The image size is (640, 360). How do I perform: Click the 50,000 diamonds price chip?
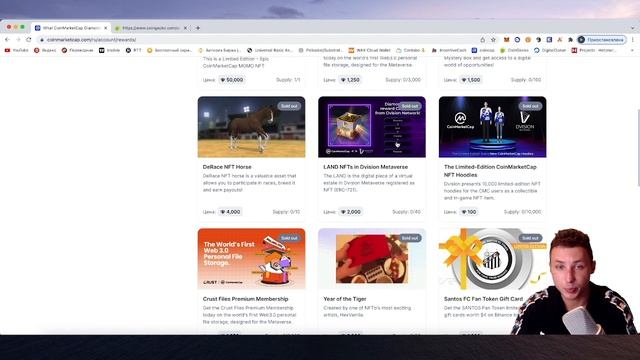(231, 80)
